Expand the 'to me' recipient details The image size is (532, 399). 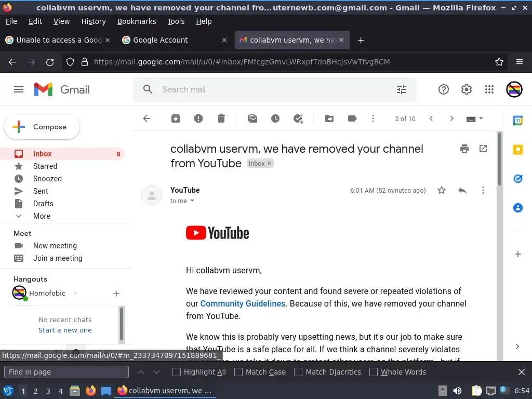(x=192, y=201)
